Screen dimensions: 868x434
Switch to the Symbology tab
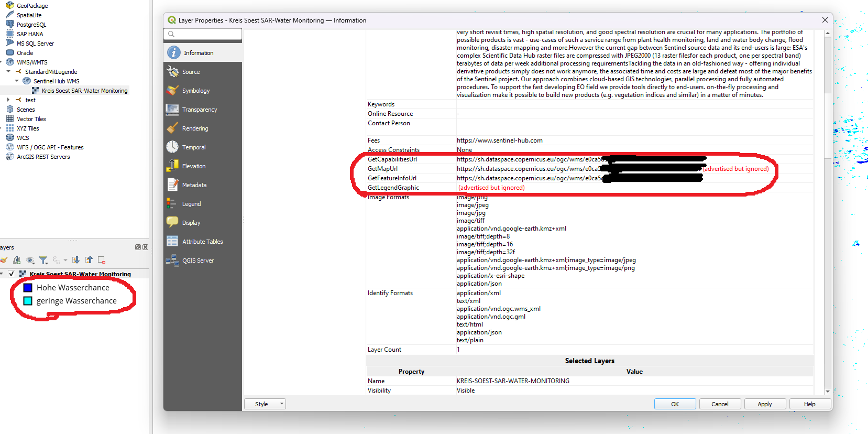pos(196,91)
